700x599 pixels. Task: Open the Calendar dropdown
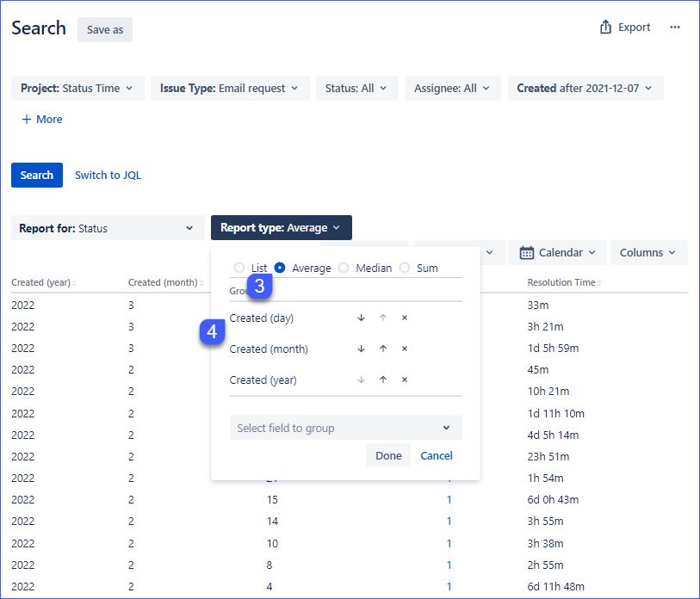coord(557,253)
